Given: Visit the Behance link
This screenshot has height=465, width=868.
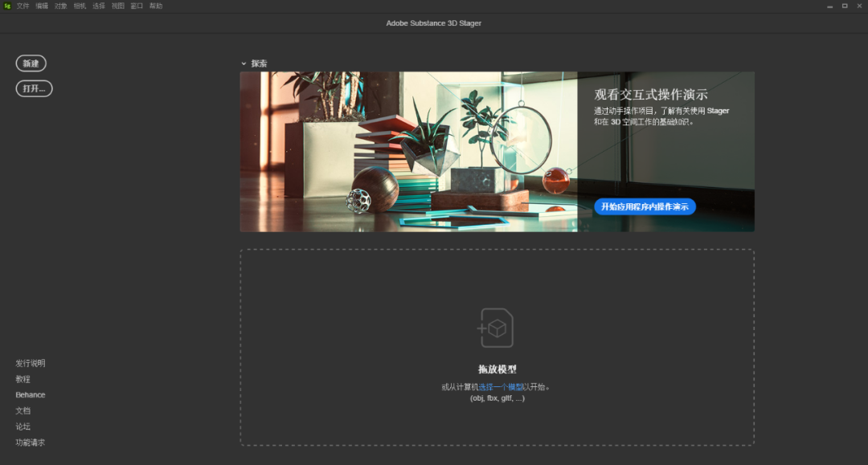Looking at the screenshot, I should coord(31,395).
